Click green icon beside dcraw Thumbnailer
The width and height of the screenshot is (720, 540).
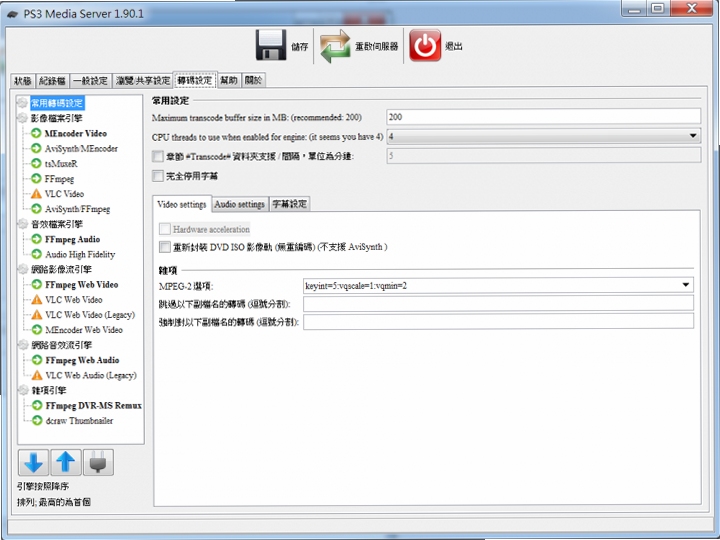[37, 420]
